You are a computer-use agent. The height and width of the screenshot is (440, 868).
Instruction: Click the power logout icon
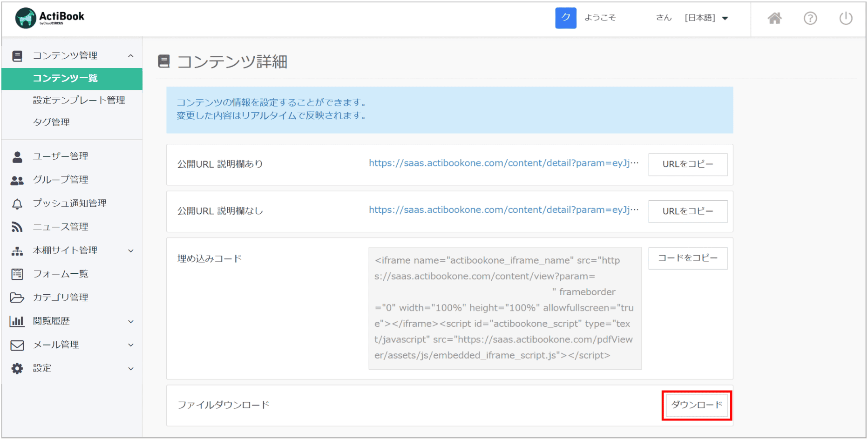(846, 18)
